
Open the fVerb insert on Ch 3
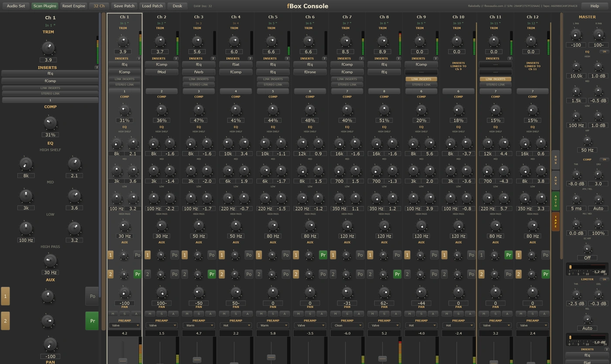(x=199, y=72)
